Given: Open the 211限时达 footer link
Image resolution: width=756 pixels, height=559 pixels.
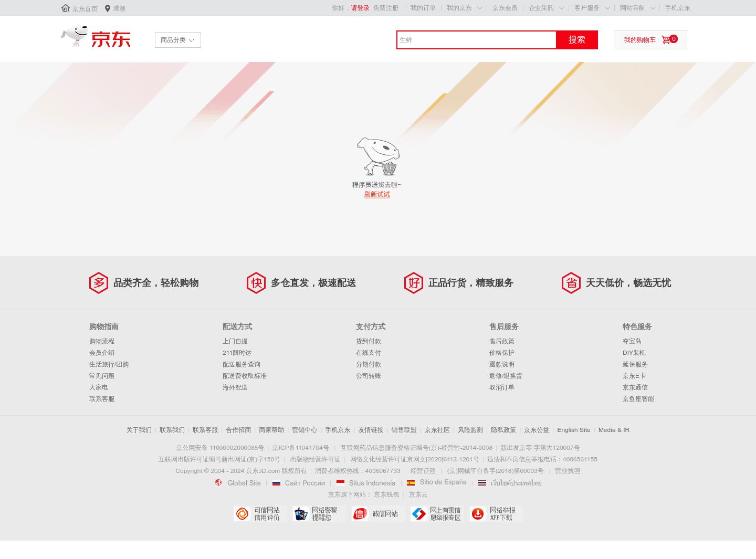Looking at the screenshot, I should [x=237, y=353].
